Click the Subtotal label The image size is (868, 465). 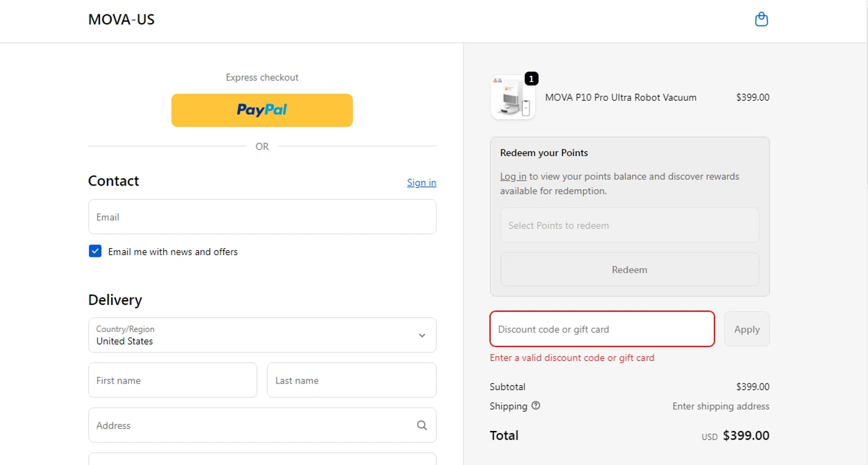click(507, 386)
